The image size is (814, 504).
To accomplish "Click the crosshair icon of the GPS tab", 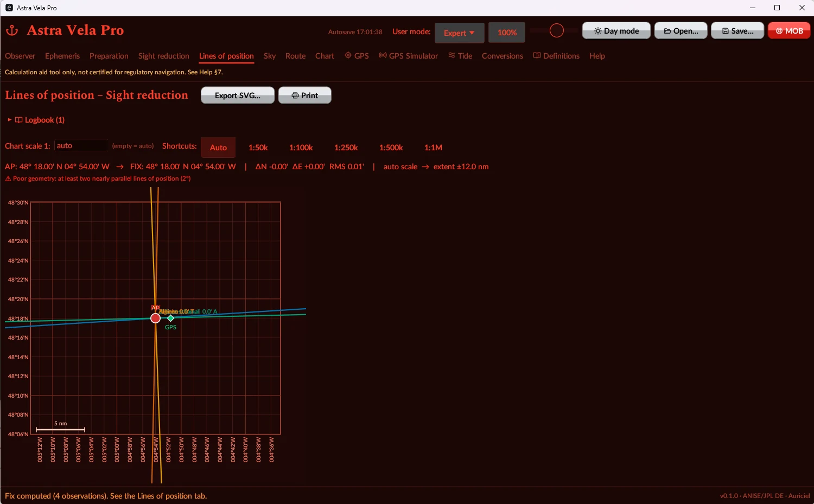I will coord(348,55).
